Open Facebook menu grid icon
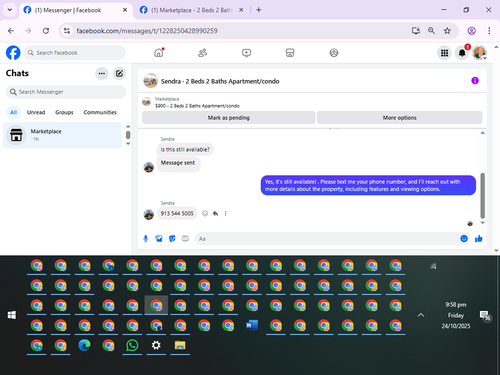Screen dimensions: 500x375 (444, 53)
